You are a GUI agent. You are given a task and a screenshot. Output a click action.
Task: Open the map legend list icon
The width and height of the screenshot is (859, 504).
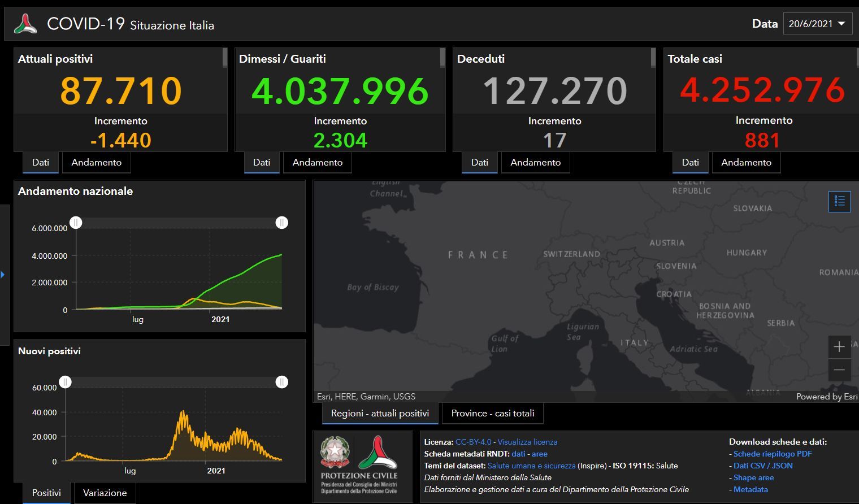point(839,201)
